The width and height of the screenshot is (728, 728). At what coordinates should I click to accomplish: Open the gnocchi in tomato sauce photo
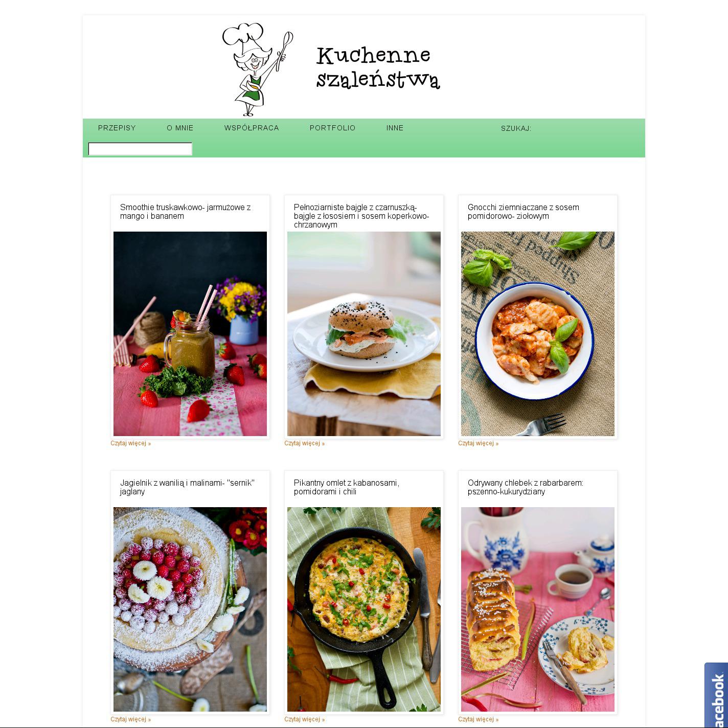(x=538, y=334)
